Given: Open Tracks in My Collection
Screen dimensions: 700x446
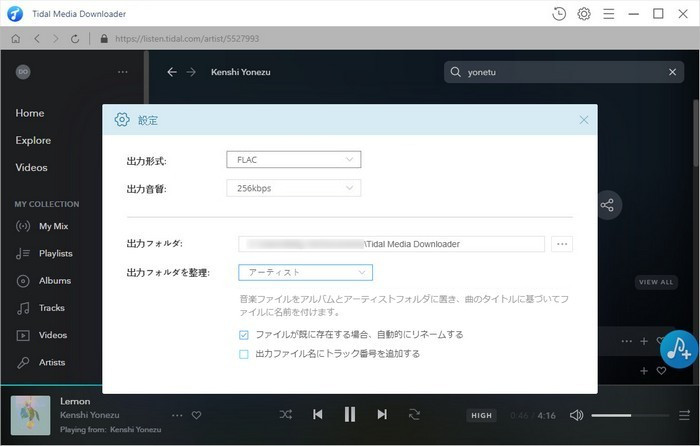Looking at the screenshot, I should pos(40,308).
